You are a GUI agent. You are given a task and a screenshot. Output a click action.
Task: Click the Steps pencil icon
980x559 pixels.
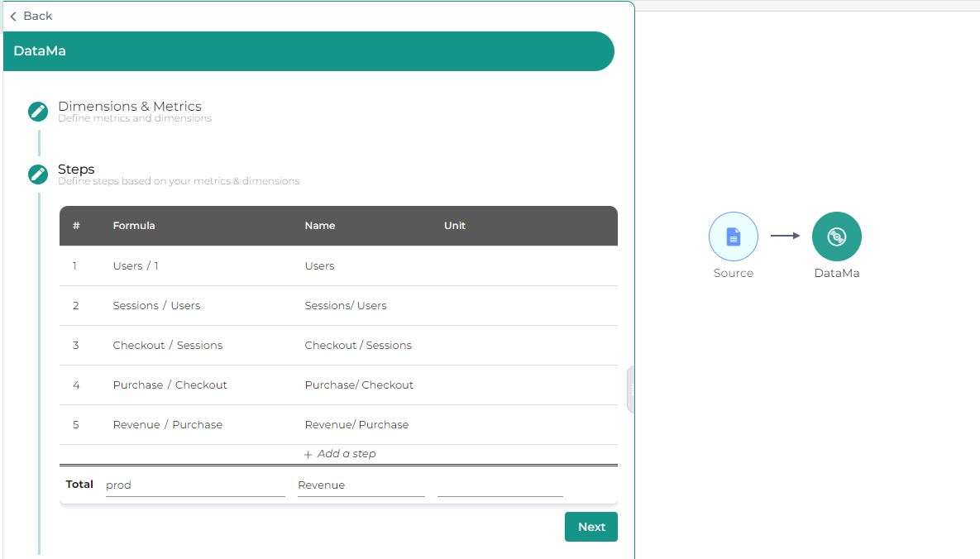38,174
